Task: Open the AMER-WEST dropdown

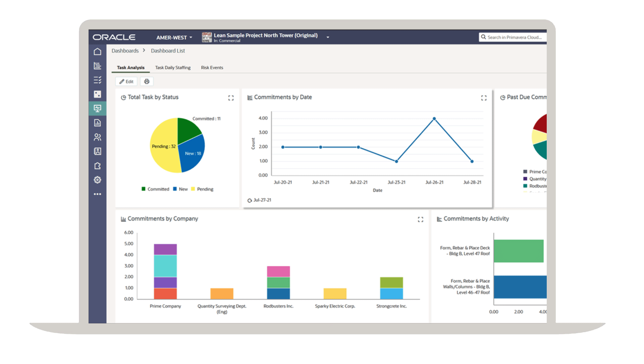Action: tap(174, 38)
